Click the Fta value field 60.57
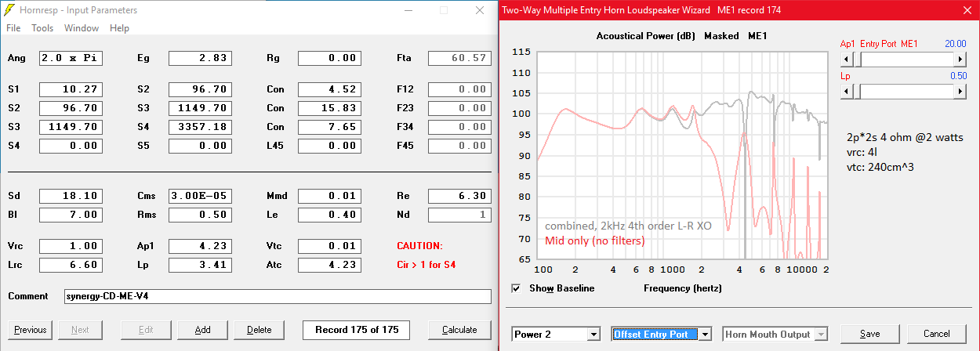The image size is (980, 351). 459,58
